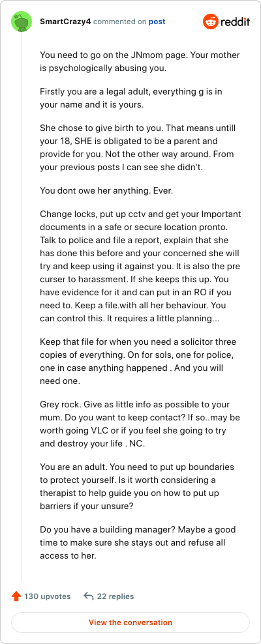Click the orange upvote arrow icon
261x644 pixels.
pos(16,596)
